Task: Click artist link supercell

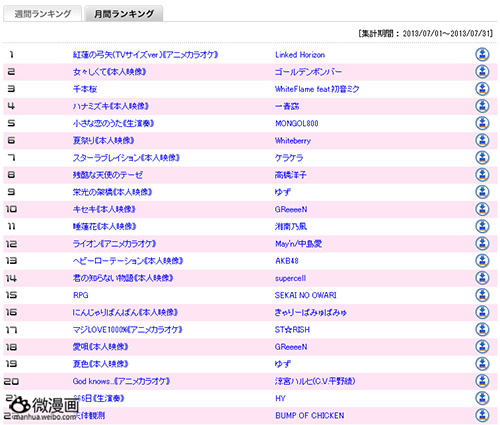Action: [290, 278]
